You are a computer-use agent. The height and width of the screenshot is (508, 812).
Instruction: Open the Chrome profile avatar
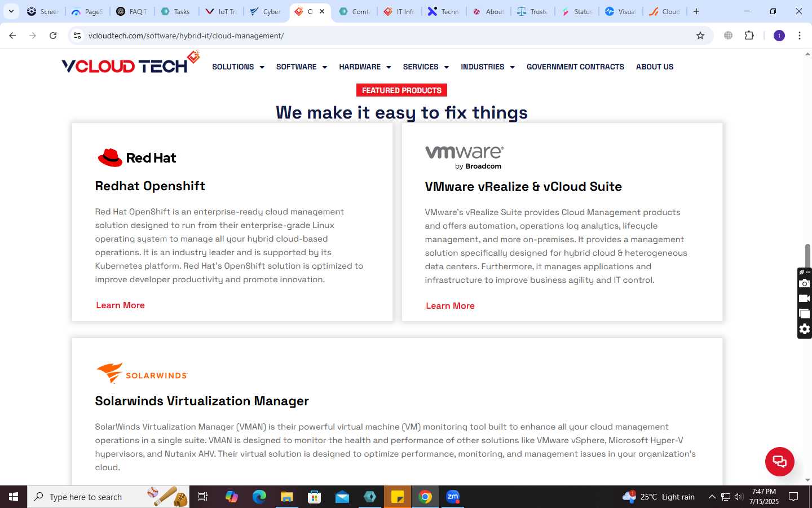coord(779,36)
